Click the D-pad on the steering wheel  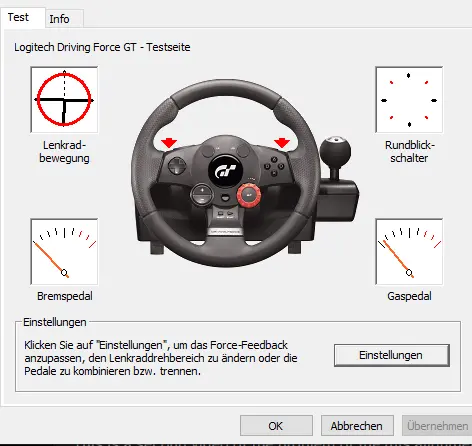tap(177, 165)
